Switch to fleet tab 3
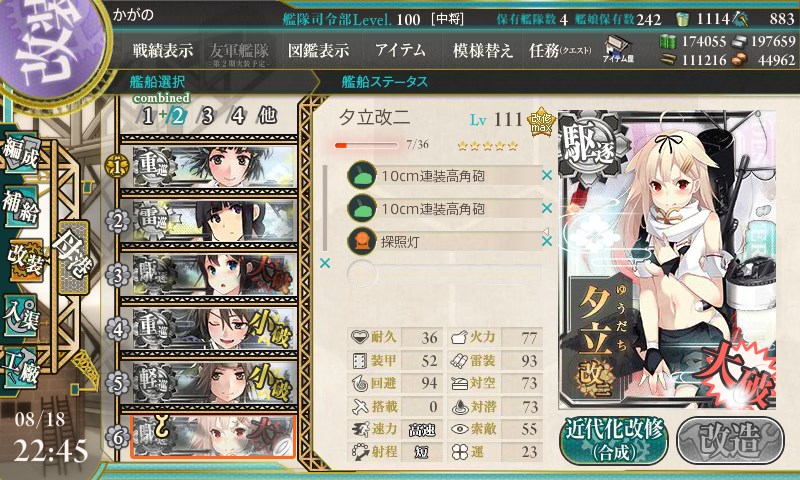Viewport: 800px width, 480px height. (207, 116)
